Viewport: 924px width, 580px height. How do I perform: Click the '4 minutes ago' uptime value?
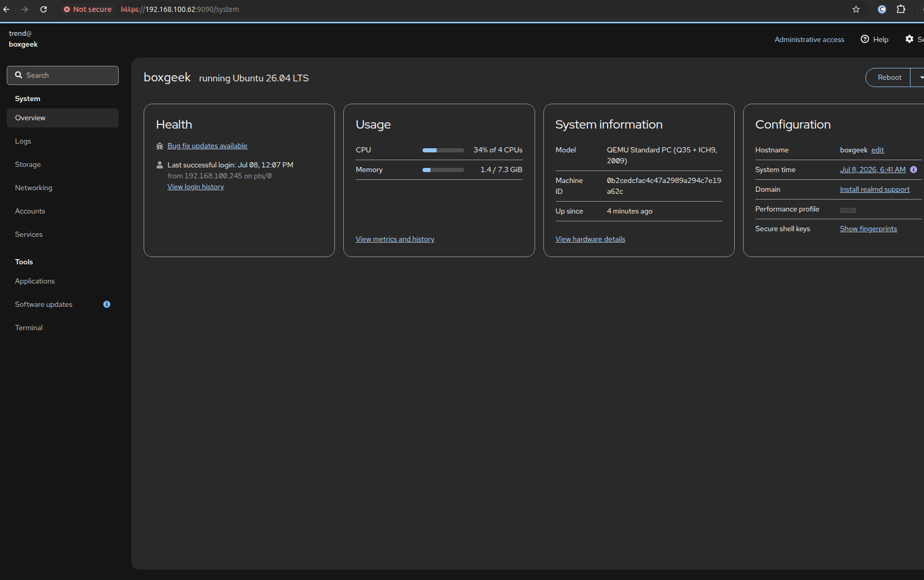629,211
